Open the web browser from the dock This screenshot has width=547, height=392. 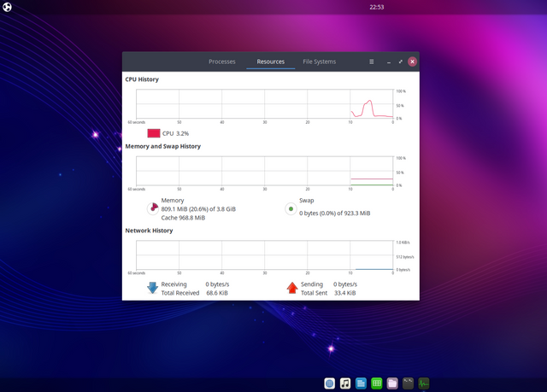point(330,383)
